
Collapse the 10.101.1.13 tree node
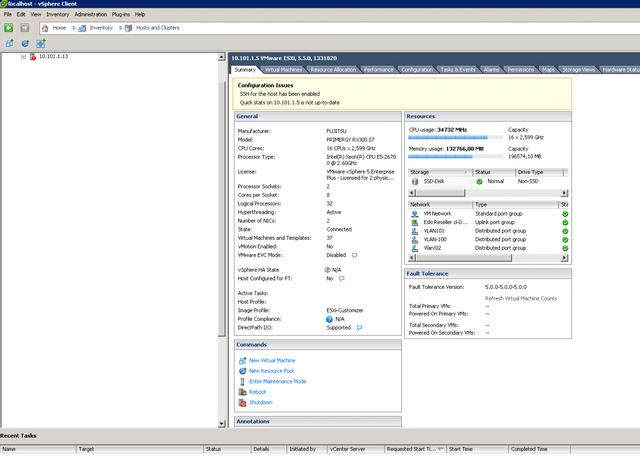pyautogui.click(x=23, y=57)
